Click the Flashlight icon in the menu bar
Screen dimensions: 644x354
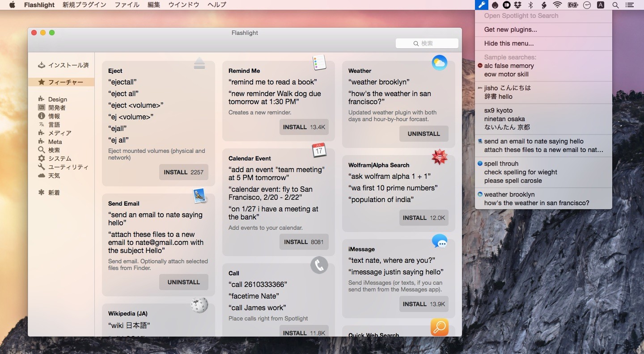pos(481,5)
